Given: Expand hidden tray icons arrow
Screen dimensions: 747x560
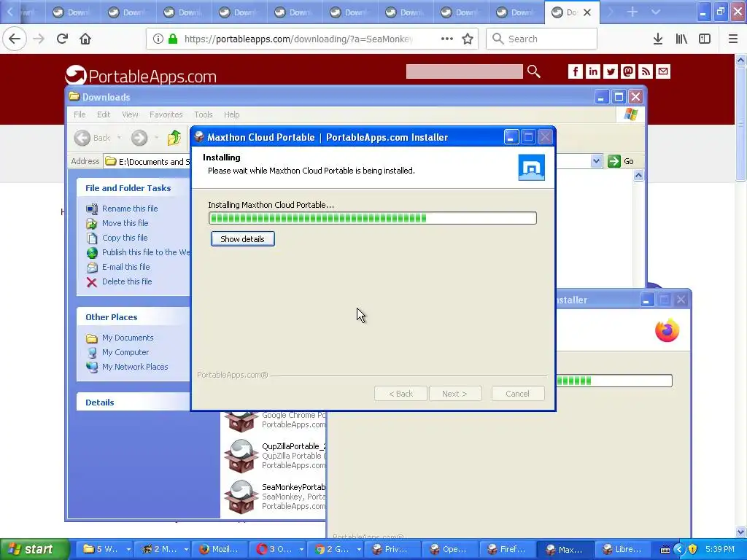Looking at the screenshot, I should pyautogui.click(x=679, y=549).
